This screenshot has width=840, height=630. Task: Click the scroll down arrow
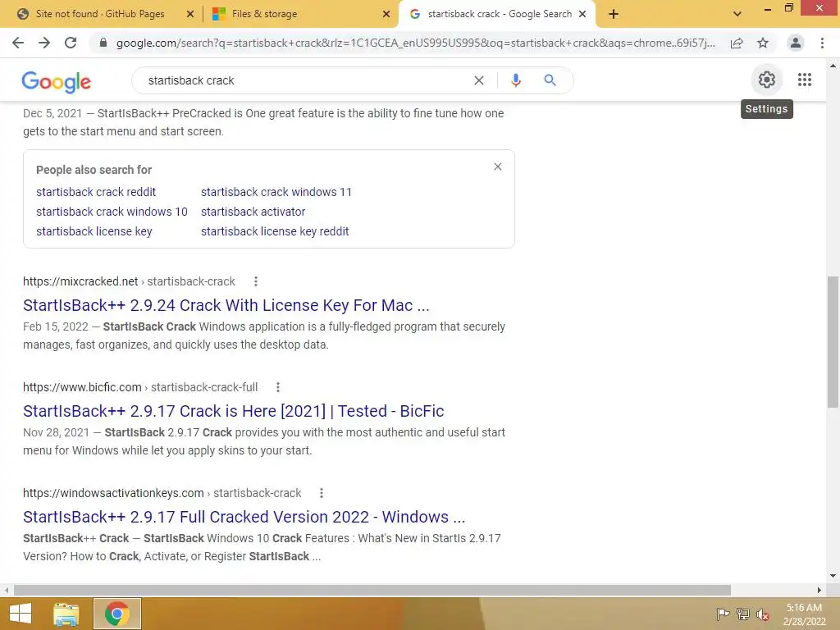(833, 577)
